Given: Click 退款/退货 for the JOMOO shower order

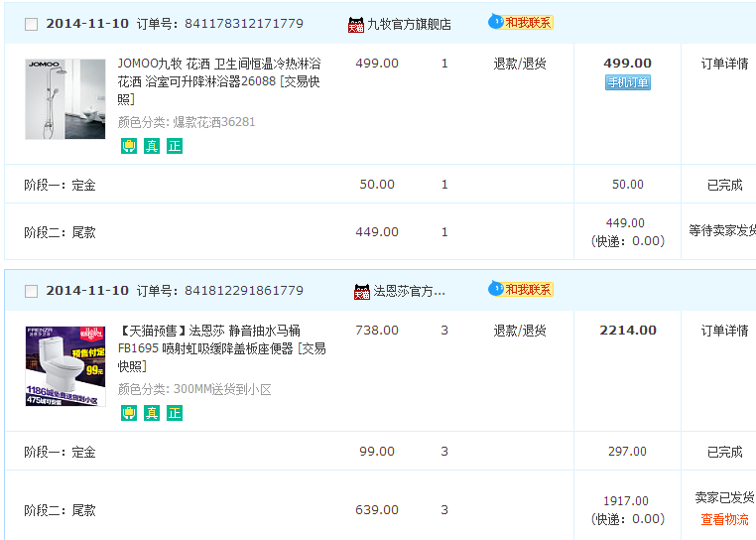Looking at the screenshot, I should 520,64.
